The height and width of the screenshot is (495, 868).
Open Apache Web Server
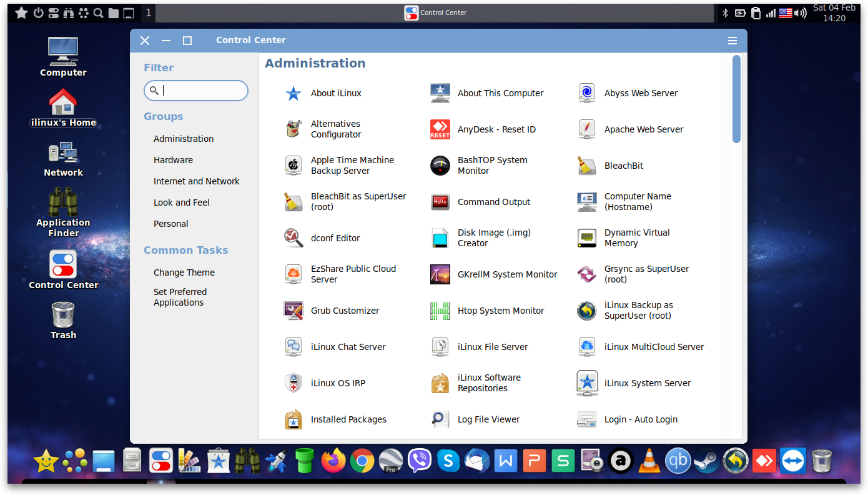click(631, 129)
